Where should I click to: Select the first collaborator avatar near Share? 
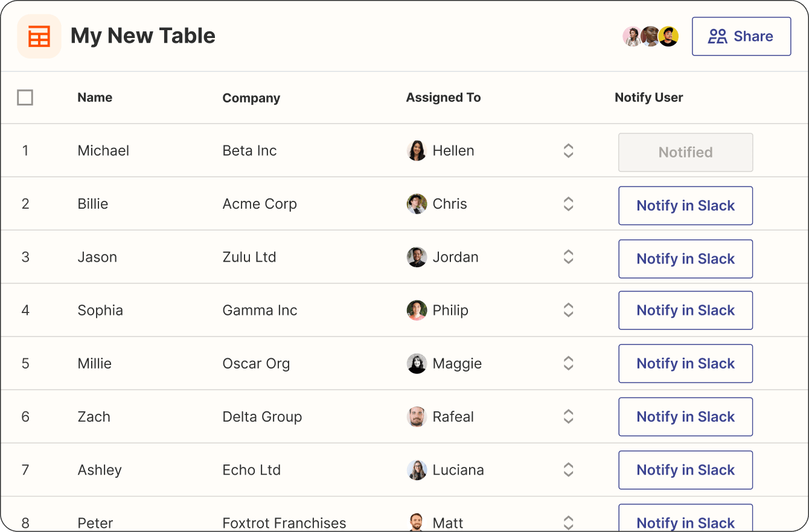[632, 36]
